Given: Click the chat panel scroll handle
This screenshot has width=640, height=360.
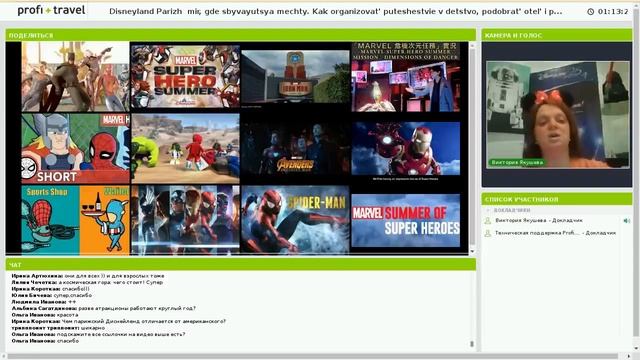Looking at the screenshot, I should pos(472,344).
